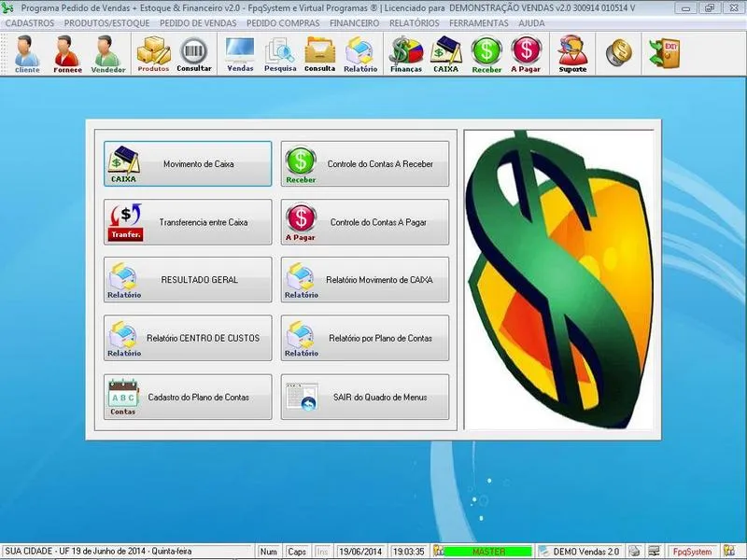Open the FINANCEIRO menu
This screenshot has height=560, width=747.
tap(355, 23)
